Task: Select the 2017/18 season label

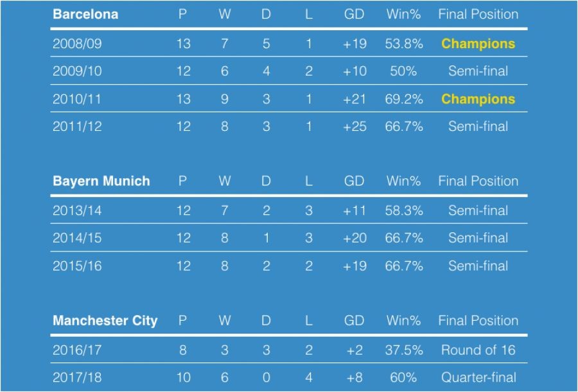Action: point(76,378)
